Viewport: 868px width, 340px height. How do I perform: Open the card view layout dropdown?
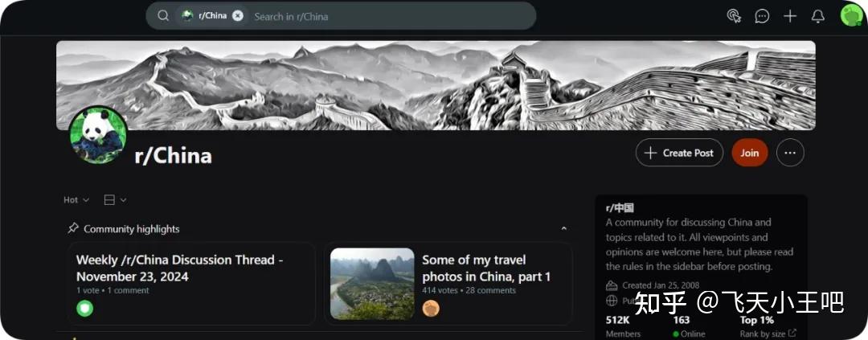(x=115, y=200)
